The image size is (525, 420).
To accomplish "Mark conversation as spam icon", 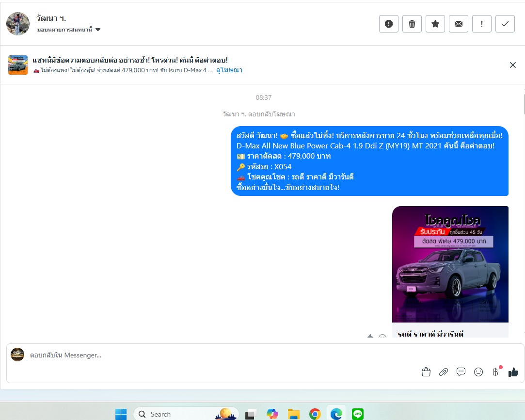I will coord(388,24).
